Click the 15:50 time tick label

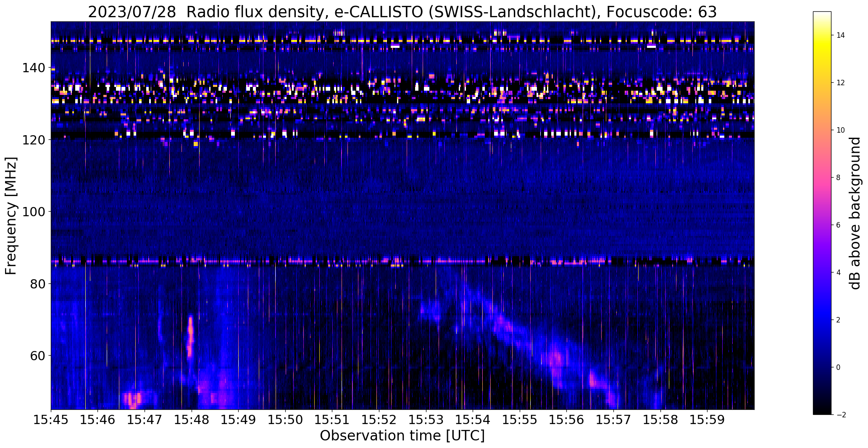(286, 420)
